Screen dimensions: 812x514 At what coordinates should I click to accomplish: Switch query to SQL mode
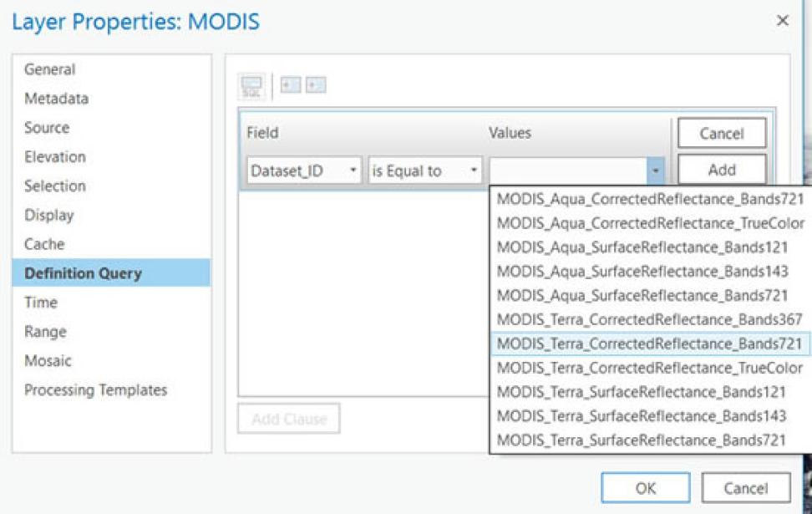(x=251, y=85)
